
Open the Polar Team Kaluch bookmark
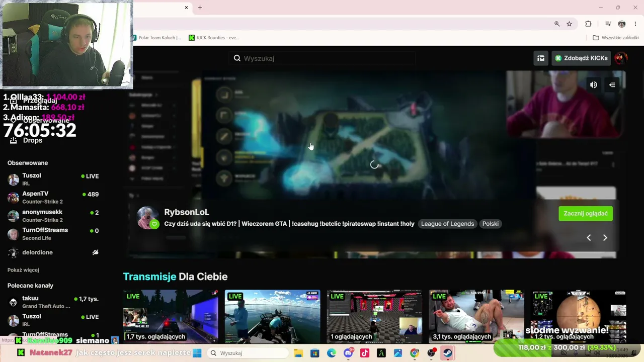click(x=156, y=38)
